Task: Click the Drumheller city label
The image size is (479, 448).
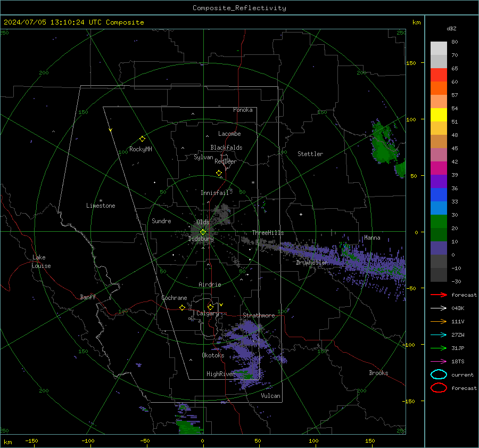Action: tap(312, 263)
